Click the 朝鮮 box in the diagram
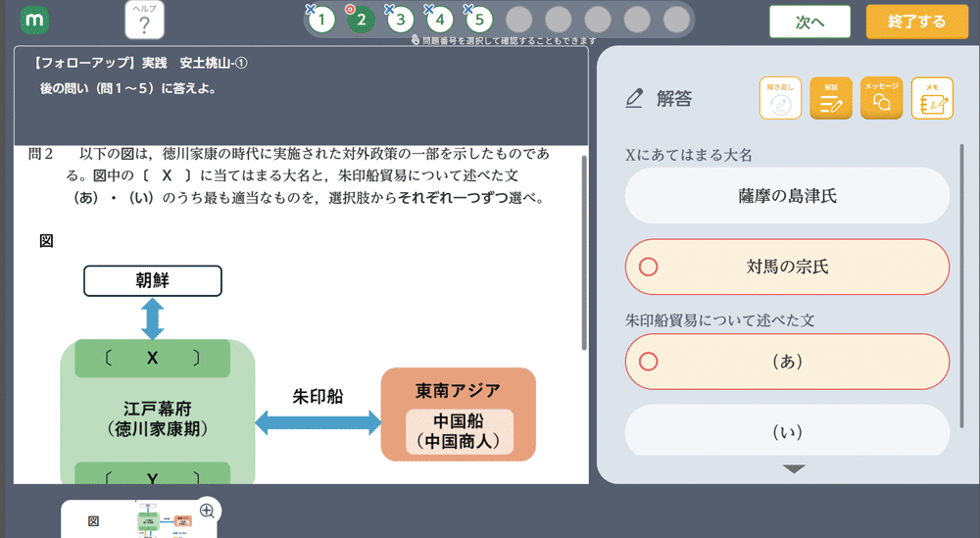980x538 pixels. [153, 280]
